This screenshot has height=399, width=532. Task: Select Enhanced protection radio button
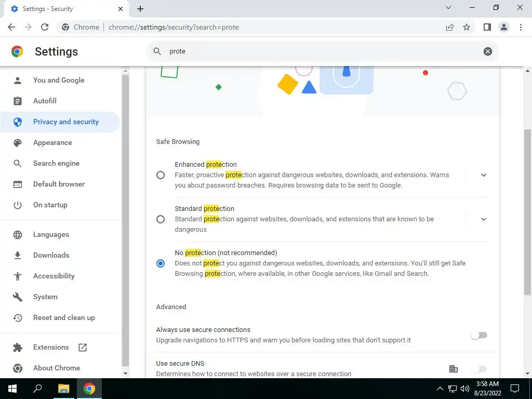(x=161, y=175)
